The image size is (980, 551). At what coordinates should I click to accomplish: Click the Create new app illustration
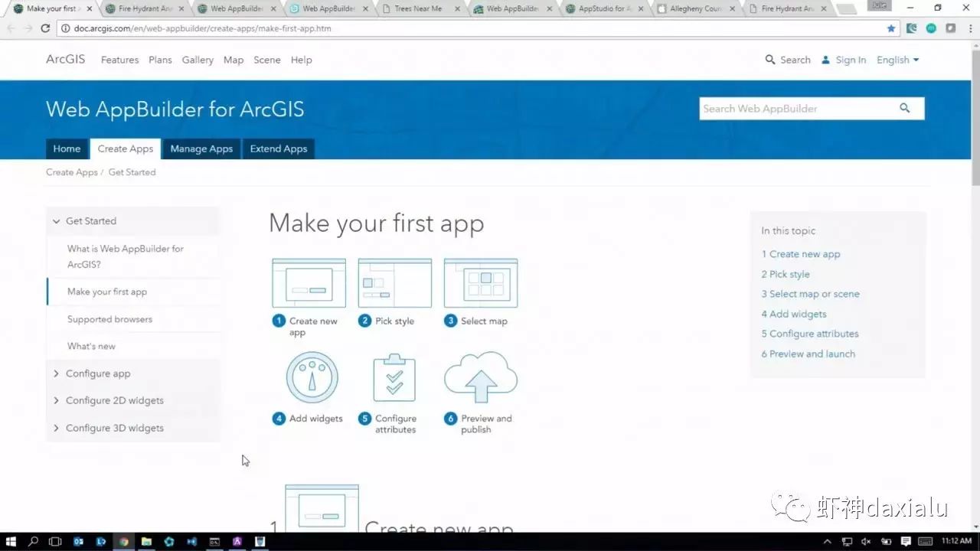pyautogui.click(x=309, y=283)
